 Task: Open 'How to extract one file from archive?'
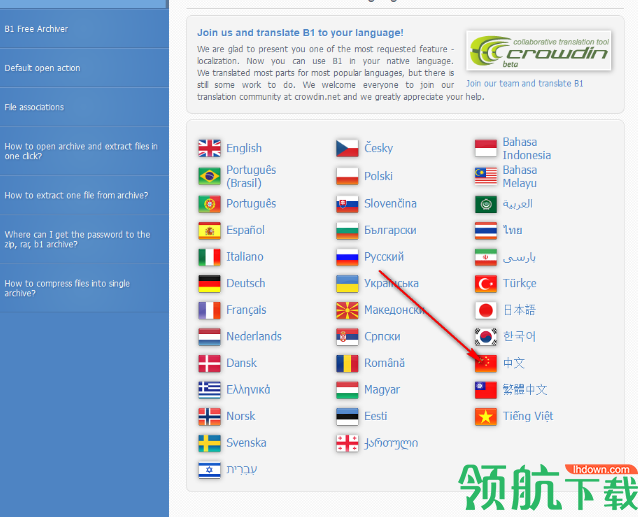84,195
